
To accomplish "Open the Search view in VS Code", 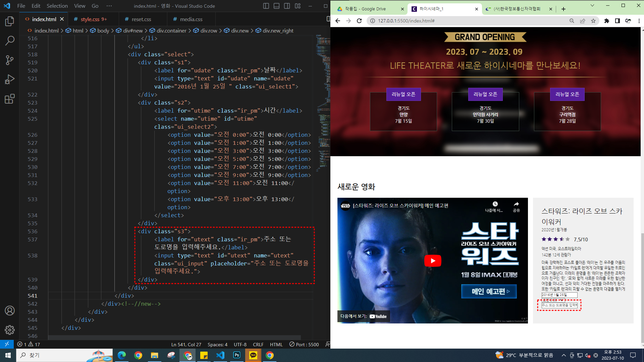I will 10,41.
